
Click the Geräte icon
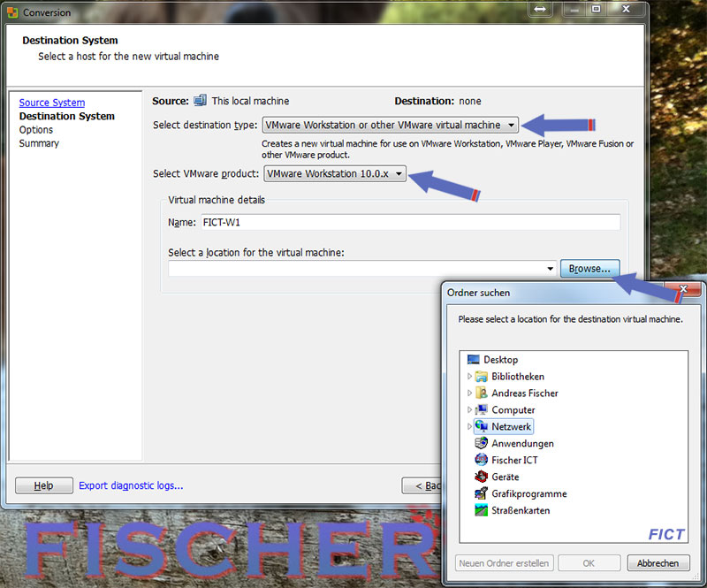point(482,477)
